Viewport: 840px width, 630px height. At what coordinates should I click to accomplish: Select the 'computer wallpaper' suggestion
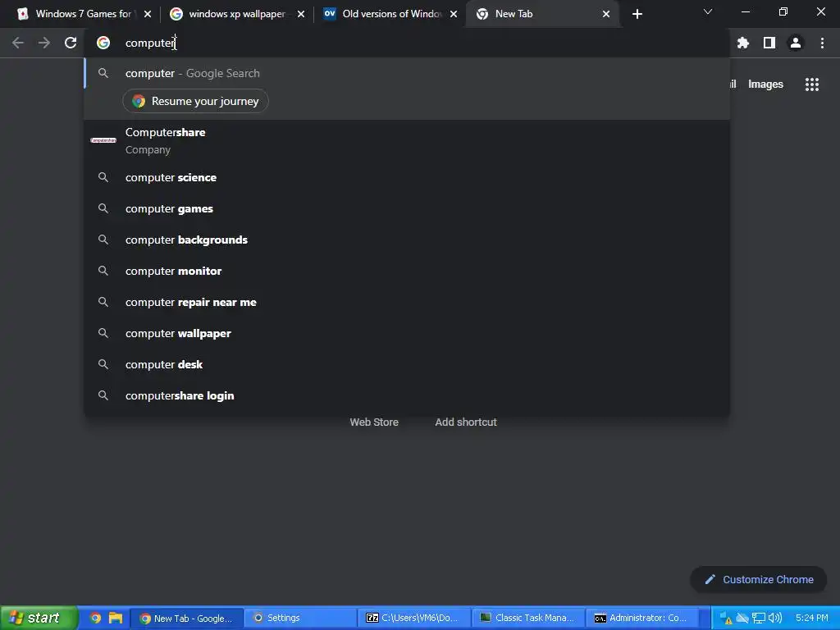(407, 333)
